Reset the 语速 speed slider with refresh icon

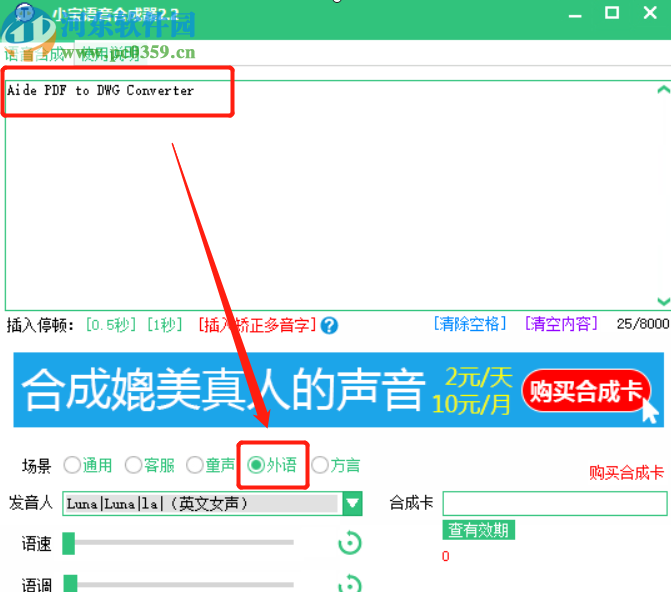tap(350, 543)
